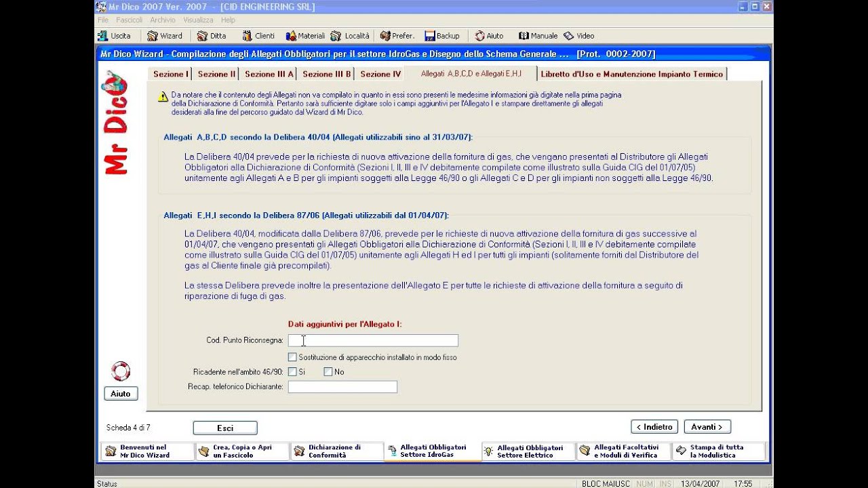Open the Ditta toolbar icon
This screenshot has width=868, height=488.
coord(202,36)
